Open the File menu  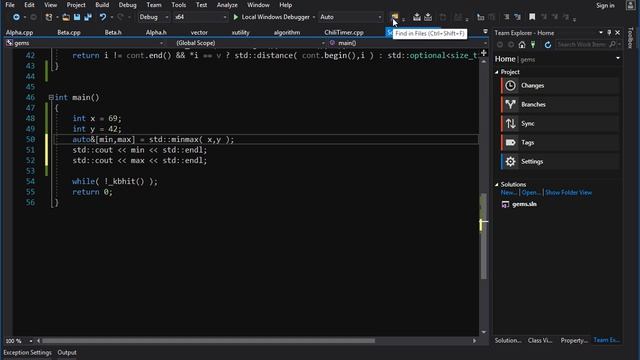click(x=10, y=5)
